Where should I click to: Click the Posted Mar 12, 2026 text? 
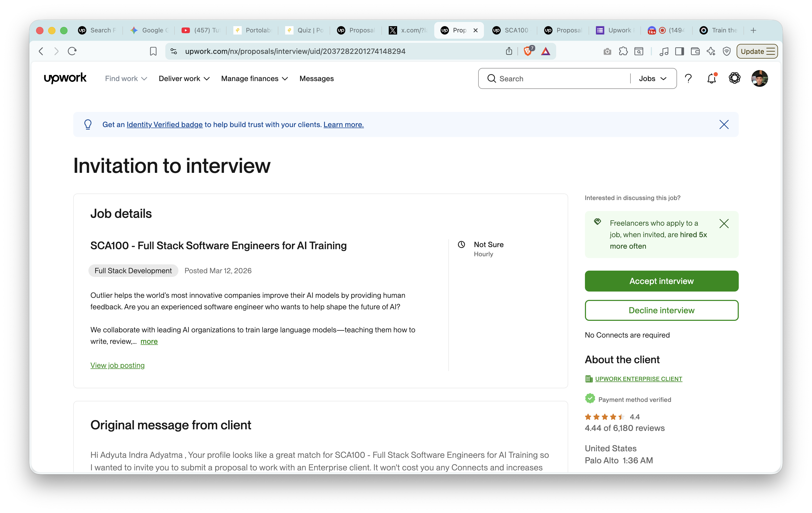[218, 270]
